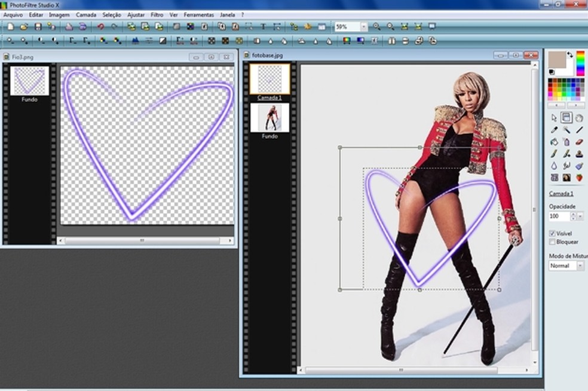Open the Modo de Mistura Normal dropdown
This screenshot has width=588, height=391.
[x=580, y=265]
